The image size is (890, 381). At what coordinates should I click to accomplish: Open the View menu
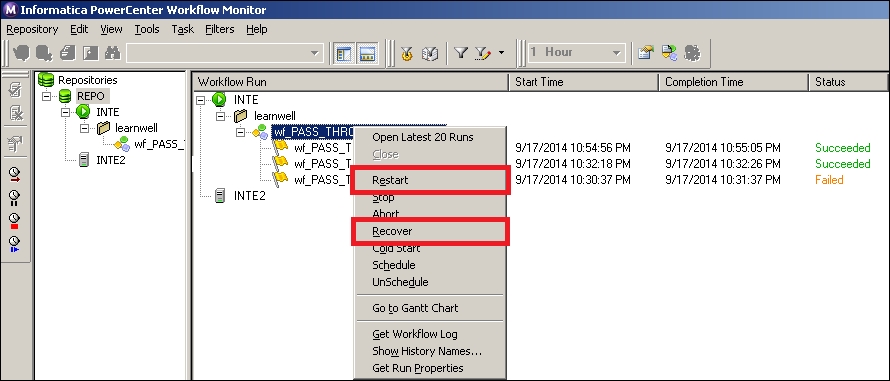111,29
